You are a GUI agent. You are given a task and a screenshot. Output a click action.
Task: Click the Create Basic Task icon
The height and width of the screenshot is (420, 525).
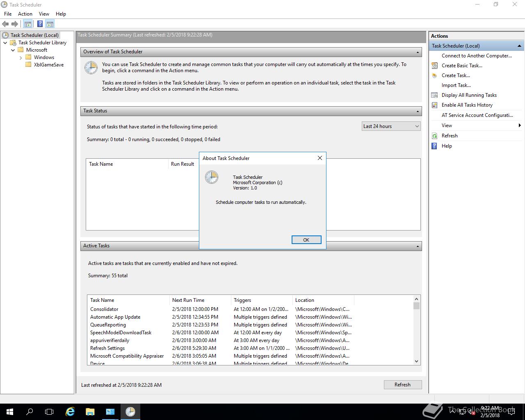pyautogui.click(x=434, y=66)
